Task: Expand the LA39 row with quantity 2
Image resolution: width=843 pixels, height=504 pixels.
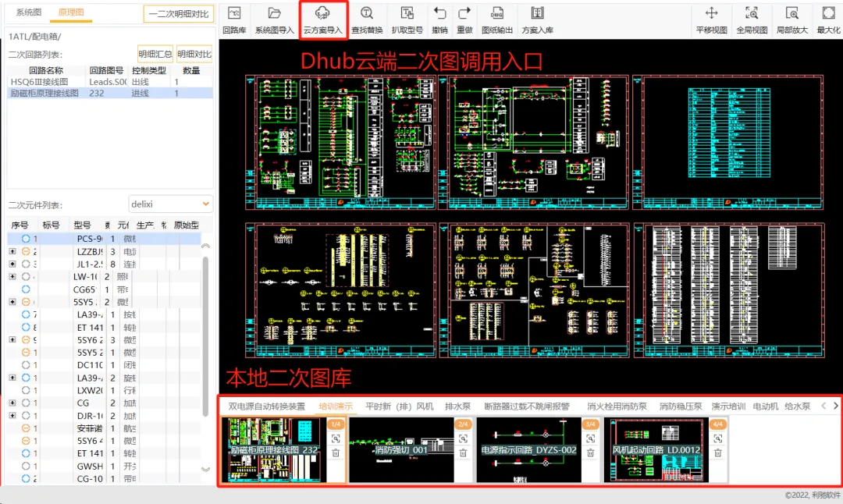Action: coord(12,378)
